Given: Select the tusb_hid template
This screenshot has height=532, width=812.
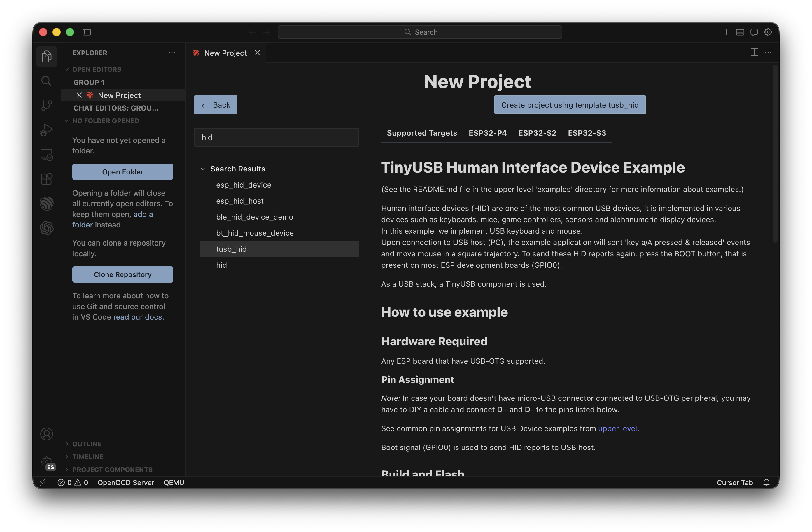Looking at the screenshot, I should [x=279, y=249].
